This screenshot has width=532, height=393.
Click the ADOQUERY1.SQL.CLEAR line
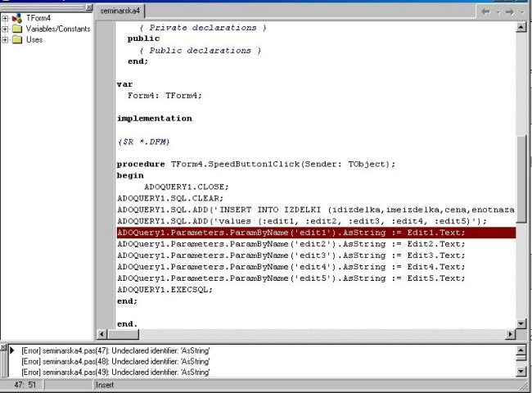coord(170,198)
